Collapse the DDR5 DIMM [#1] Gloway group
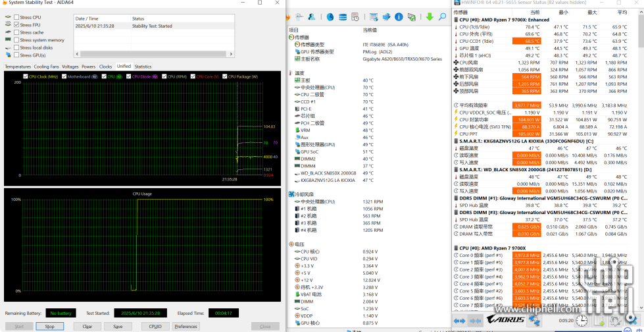This screenshot has width=644, height=332. [x=457, y=198]
